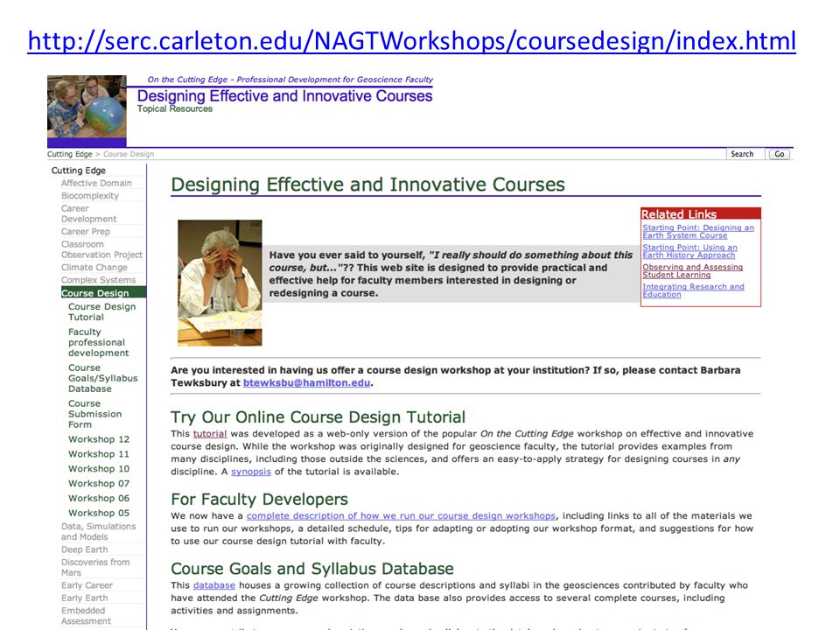Click the Designing Effective and Innovative Courses banner title
The image size is (840, 630).
tap(285, 96)
